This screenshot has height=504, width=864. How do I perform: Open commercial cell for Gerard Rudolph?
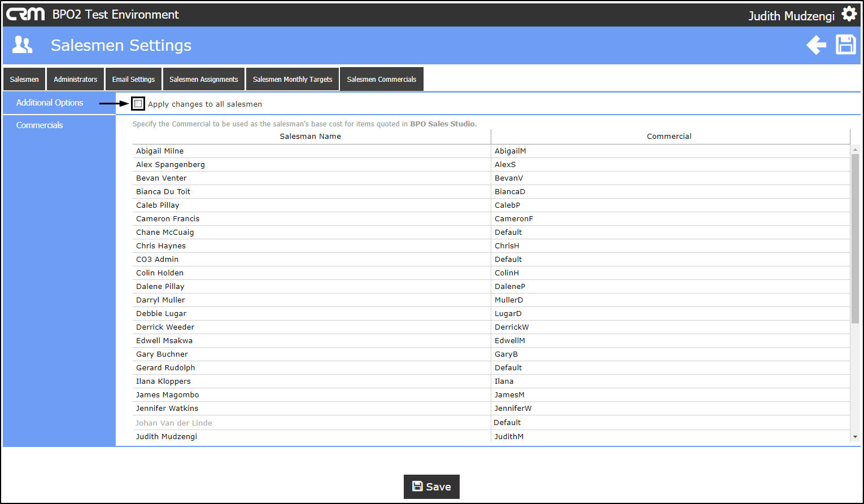tap(670, 368)
